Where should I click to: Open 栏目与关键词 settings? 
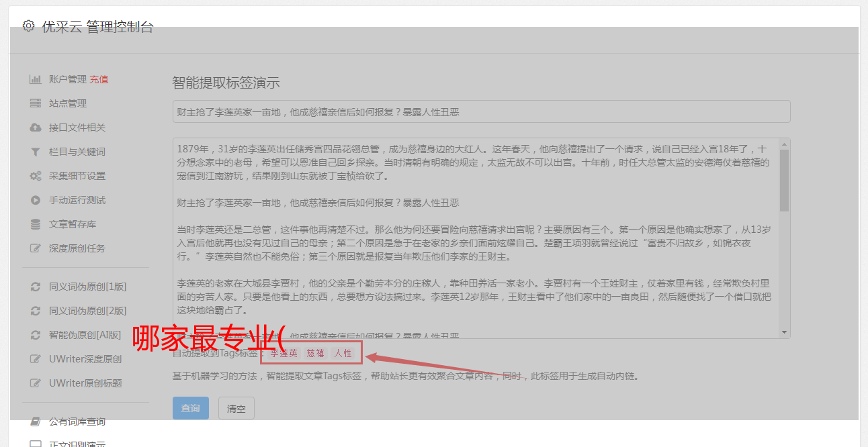point(77,152)
